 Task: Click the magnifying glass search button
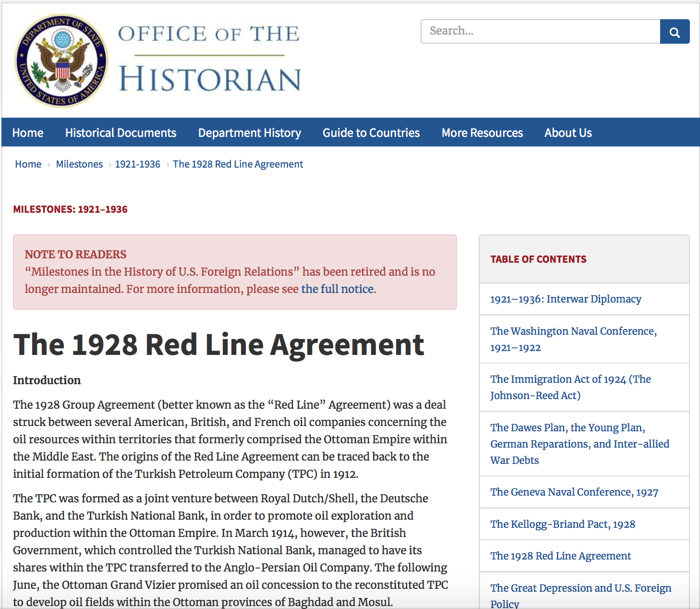coord(675,32)
